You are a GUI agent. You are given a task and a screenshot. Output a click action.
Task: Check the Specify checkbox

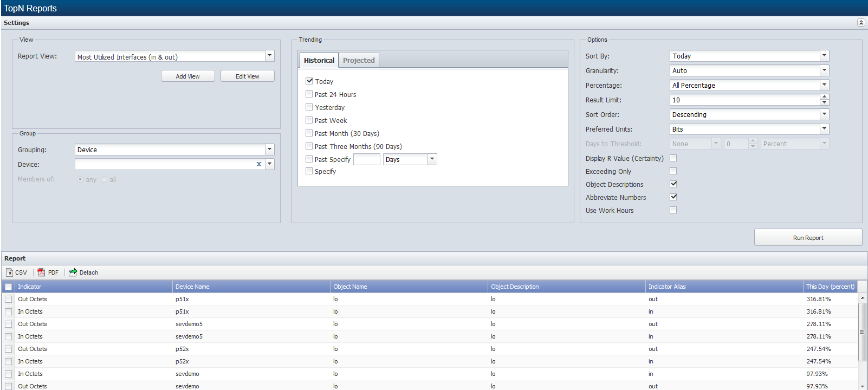pyautogui.click(x=309, y=171)
